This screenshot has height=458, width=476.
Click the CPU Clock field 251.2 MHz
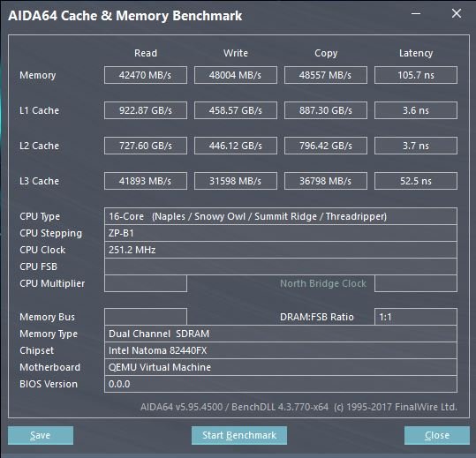[x=281, y=250]
